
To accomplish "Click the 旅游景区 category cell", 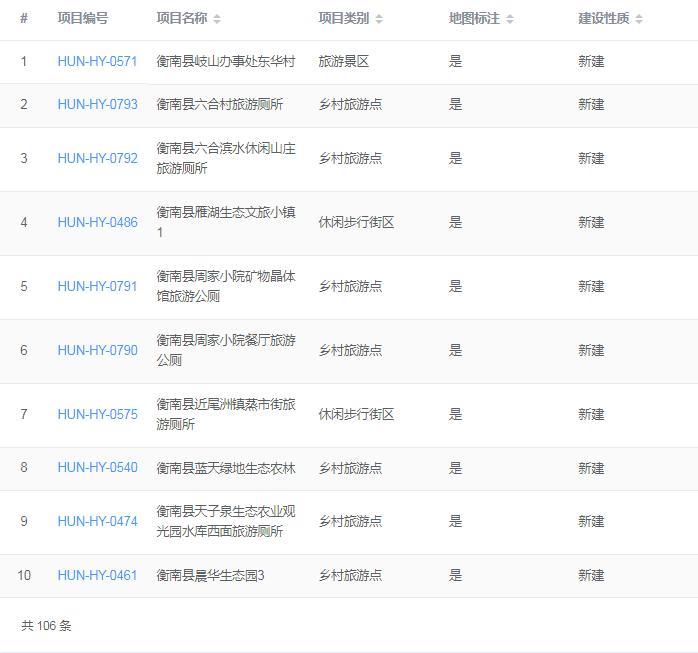I will (344, 62).
